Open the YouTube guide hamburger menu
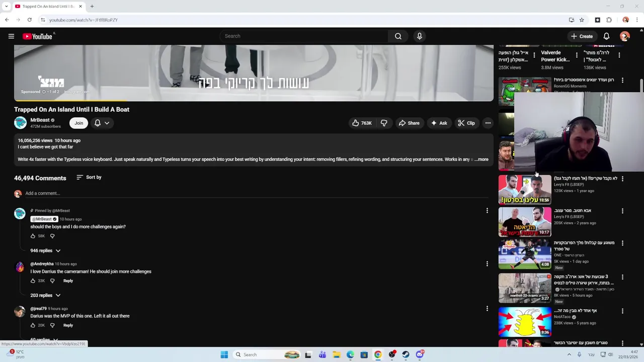 (x=11, y=36)
